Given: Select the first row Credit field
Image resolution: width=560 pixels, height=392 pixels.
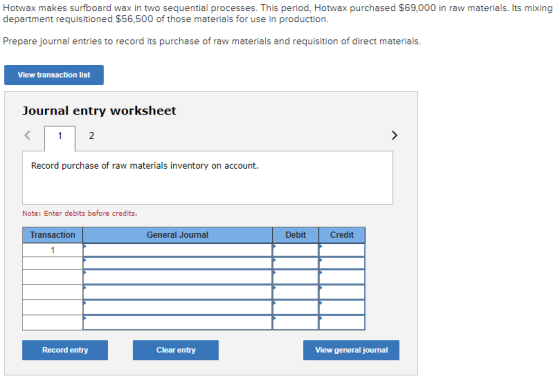Looking at the screenshot, I should [x=342, y=250].
